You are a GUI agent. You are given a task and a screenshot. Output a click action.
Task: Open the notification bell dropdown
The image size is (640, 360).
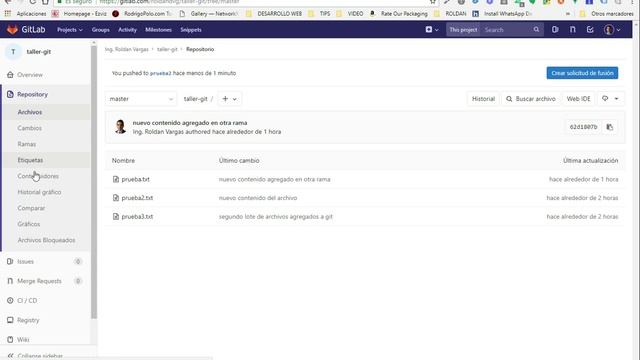(x=610, y=98)
